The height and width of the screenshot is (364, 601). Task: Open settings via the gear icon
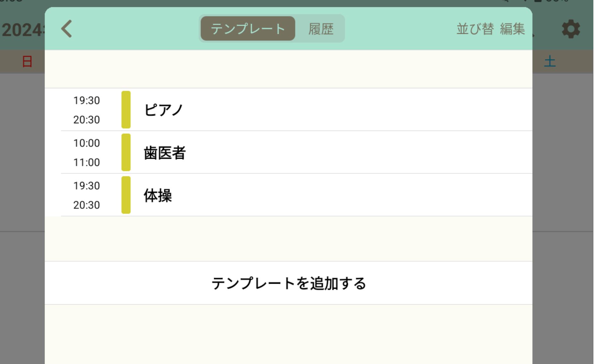point(571,29)
